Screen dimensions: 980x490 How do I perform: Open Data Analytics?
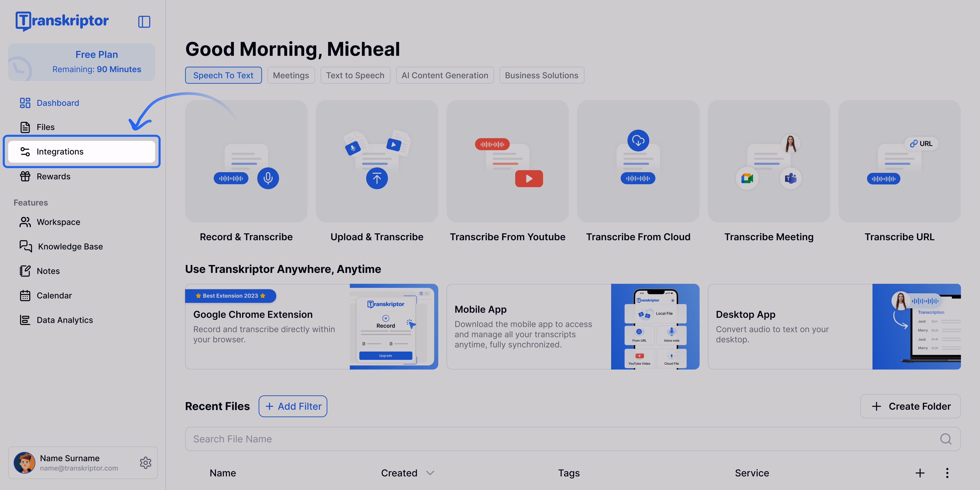[64, 320]
